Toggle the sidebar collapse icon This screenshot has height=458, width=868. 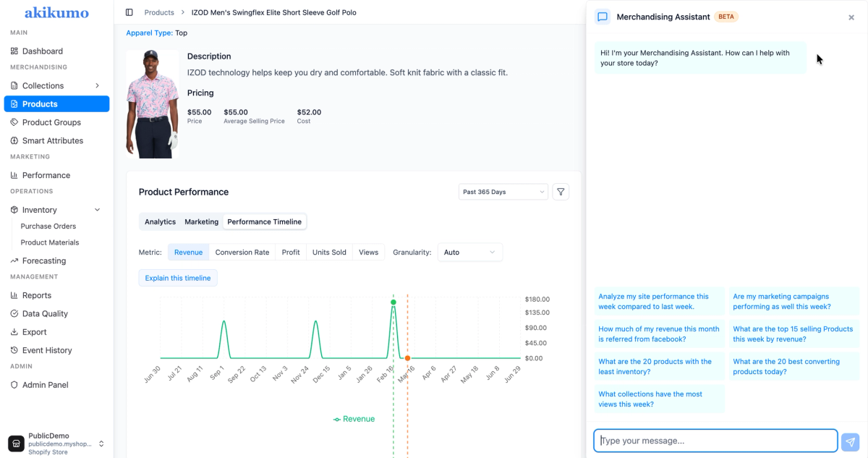point(129,12)
